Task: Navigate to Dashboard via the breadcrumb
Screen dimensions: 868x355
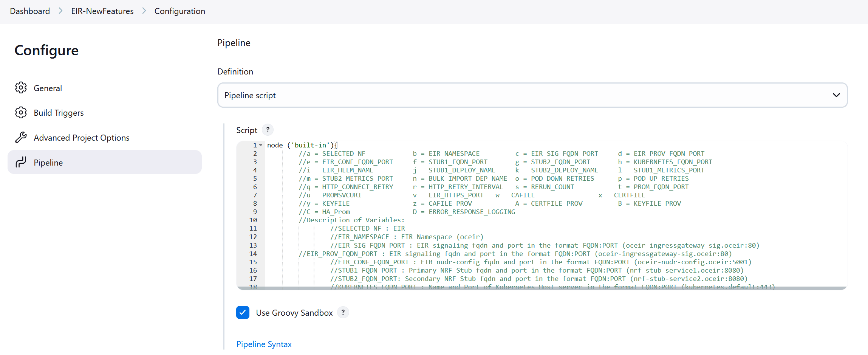Action: coord(30,11)
